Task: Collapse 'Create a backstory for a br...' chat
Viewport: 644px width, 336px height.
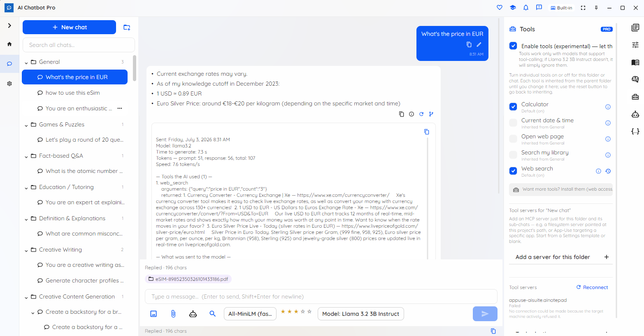Action: click(x=33, y=313)
